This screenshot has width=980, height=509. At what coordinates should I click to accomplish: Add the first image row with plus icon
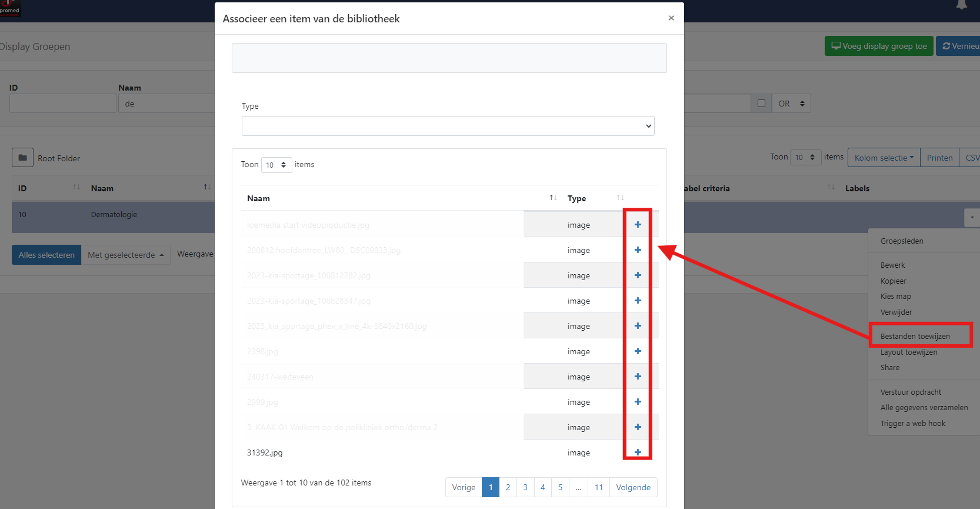click(x=638, y=225)
